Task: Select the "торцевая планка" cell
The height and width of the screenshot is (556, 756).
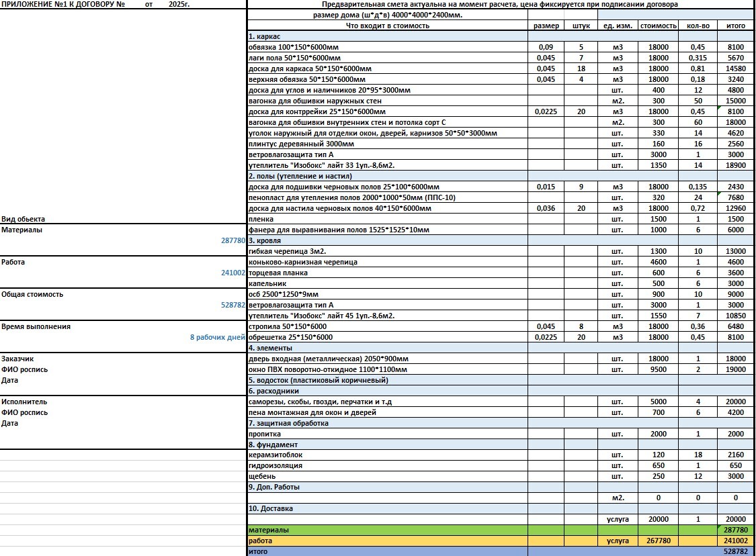Action: pyautogui.click(x=388, y=273)
